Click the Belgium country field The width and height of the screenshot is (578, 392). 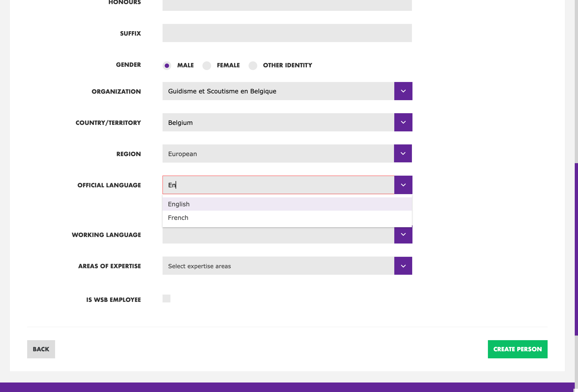pos(278,122)
